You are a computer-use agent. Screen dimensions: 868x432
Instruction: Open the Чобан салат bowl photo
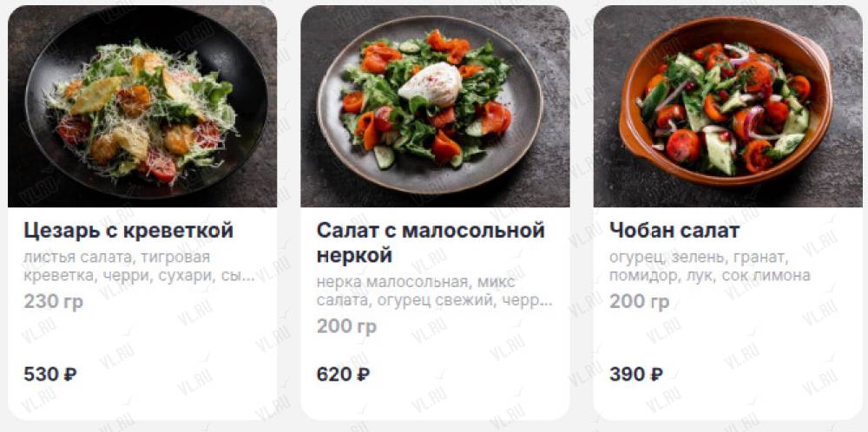(x=728, y=106)
